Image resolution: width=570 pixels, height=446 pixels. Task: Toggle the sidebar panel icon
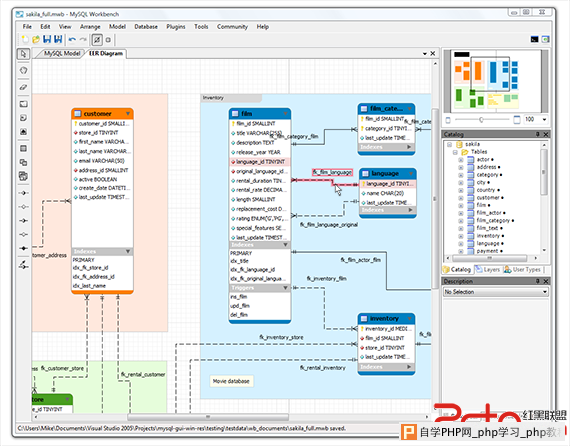pyautogui.click(x=545, y=39)
